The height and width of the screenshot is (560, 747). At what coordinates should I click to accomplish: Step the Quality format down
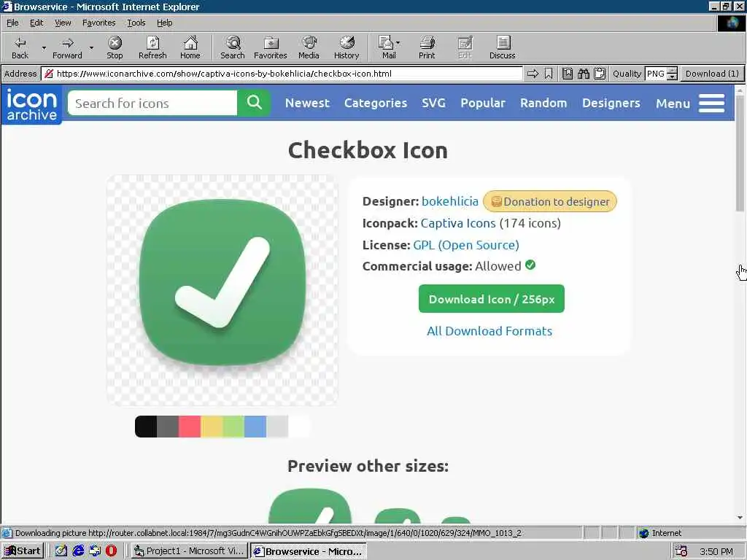coord(672,77)
